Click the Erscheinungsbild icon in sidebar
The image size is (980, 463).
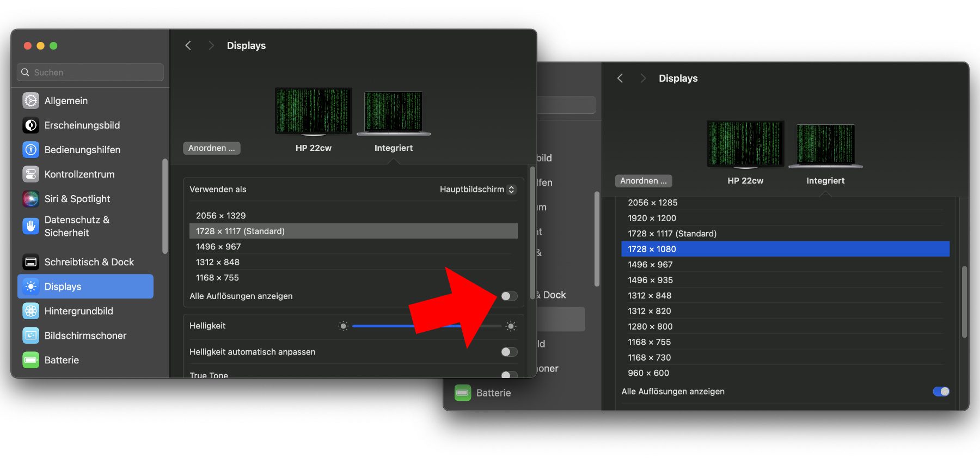click(x=31, y=125)
